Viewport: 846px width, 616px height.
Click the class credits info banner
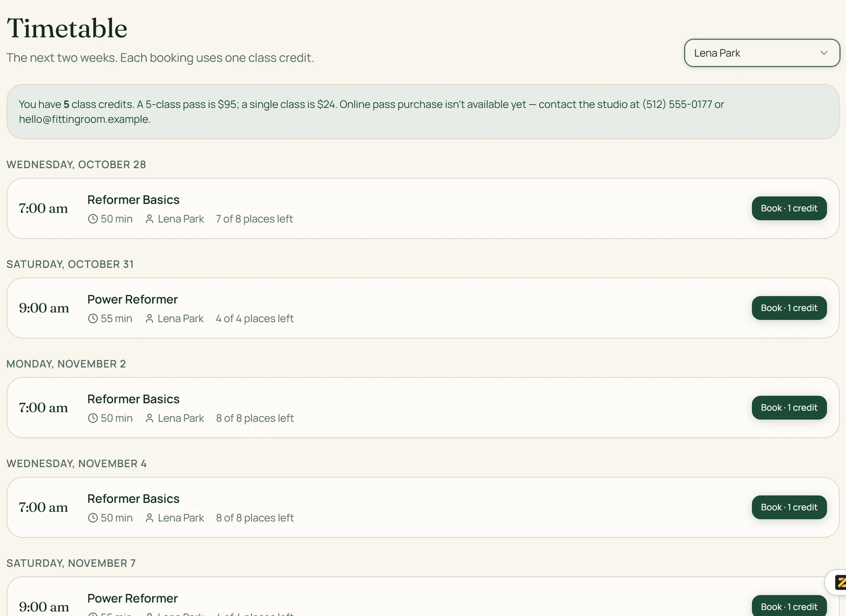pyautogui.click(x=423, y=112)
